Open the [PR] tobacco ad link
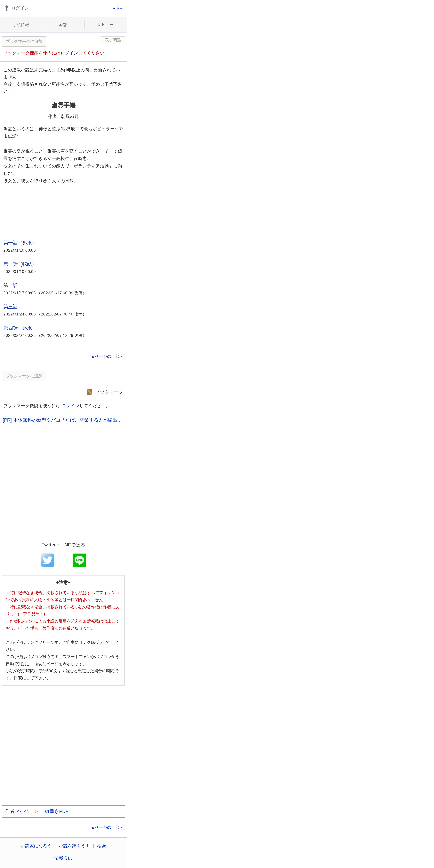The image size is (434, 868). coord(62,420)
